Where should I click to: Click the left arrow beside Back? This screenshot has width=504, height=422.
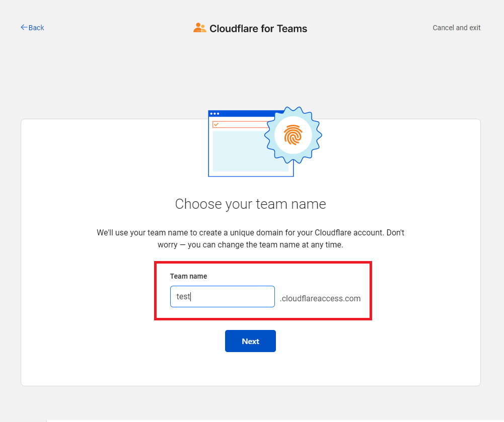point(24,27)
